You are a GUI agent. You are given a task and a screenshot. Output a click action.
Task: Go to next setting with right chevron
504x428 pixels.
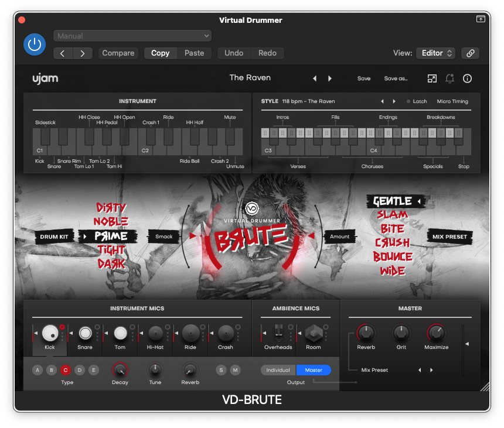tap(83, 53)
